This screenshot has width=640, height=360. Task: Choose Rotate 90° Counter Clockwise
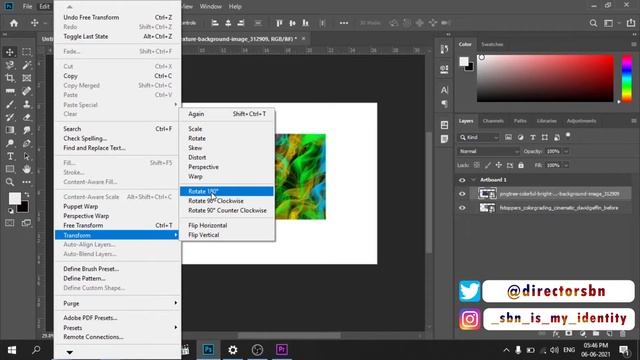click(x=227, y=211)
